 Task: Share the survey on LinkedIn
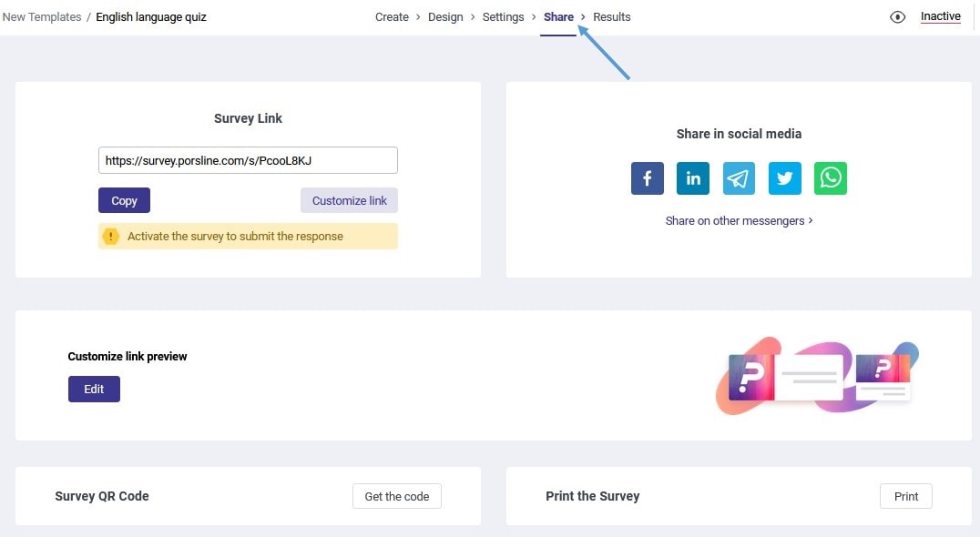[x=693, y=178]
